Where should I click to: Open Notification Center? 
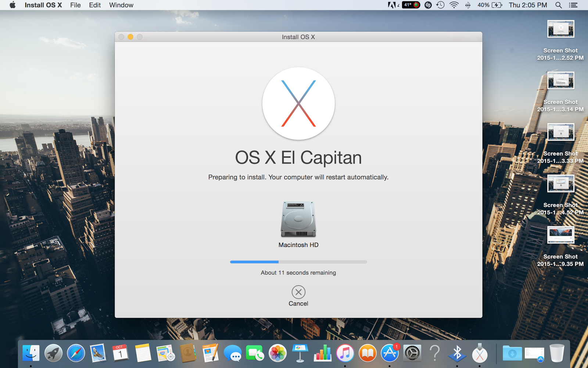pyautogui.click(x=573, y=5)
